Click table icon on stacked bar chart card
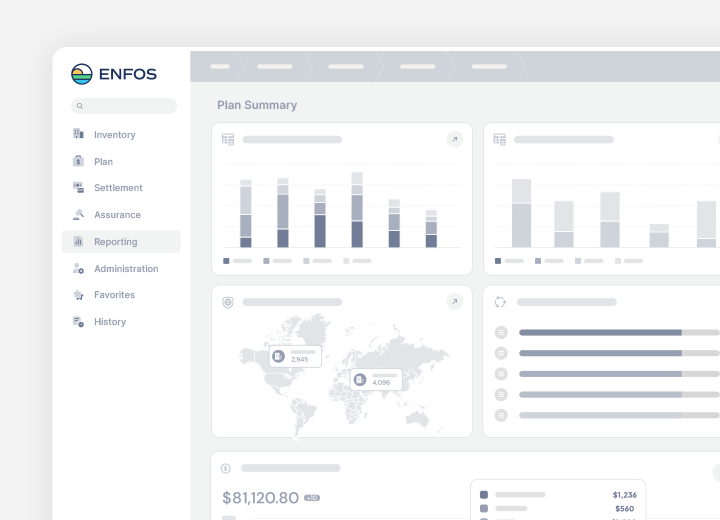Viewport: 720px width, 520px height. [x=228, y=139]
